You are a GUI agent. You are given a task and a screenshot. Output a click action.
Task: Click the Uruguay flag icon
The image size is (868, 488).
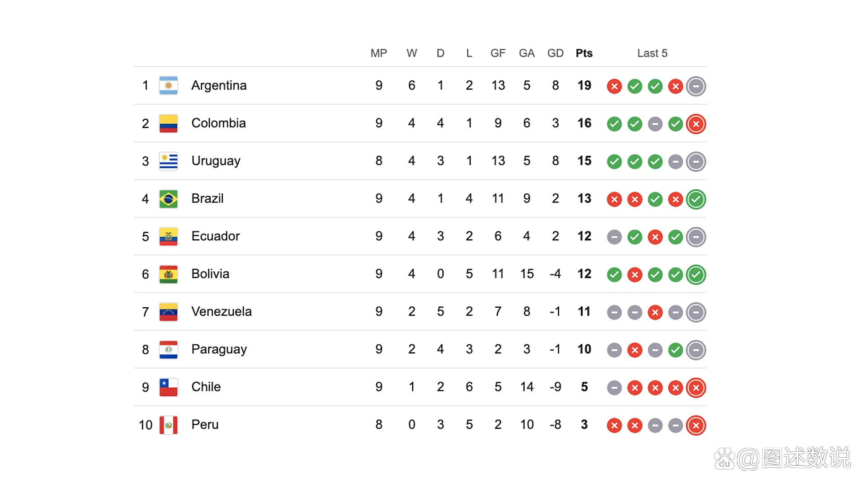pos(168,161)
